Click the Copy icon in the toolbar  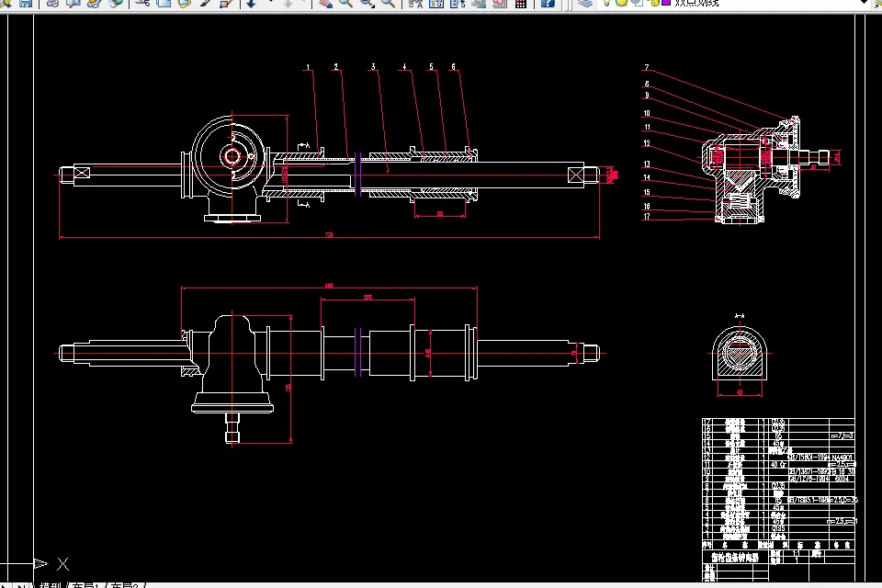coord(164,3)
